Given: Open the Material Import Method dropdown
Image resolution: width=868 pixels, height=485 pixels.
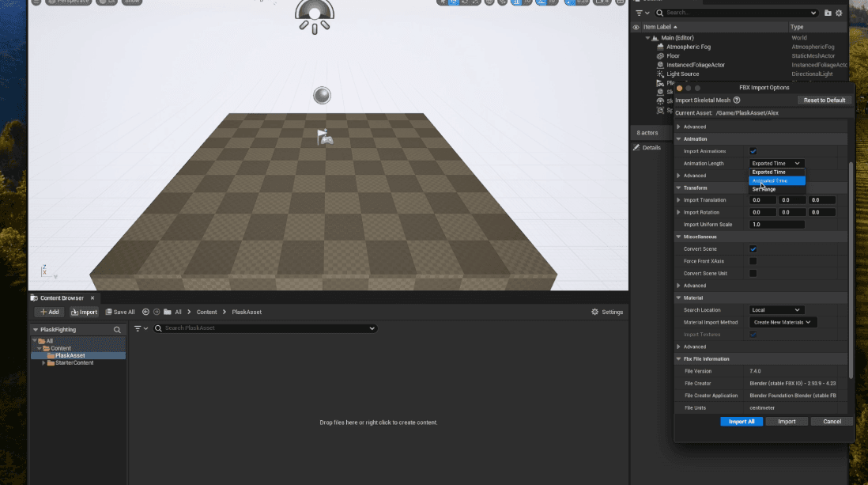Looking at the screenshot, I should (x=783, y=322).
